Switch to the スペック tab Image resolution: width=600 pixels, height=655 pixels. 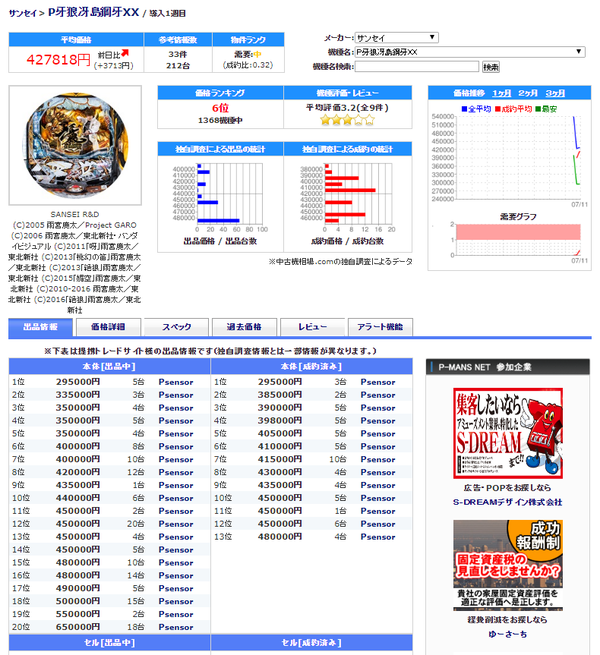(x=176, y=327)
